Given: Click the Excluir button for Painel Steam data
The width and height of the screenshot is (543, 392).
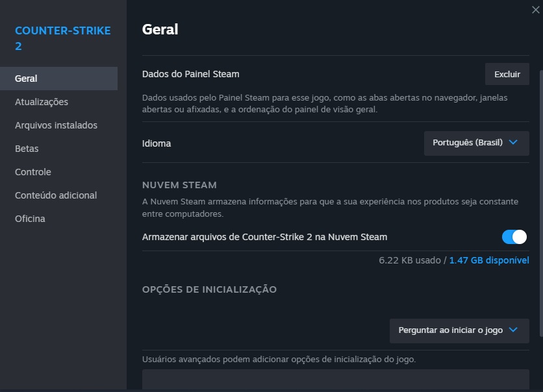Looking at the screenshot, I should [x=507, y=74].
